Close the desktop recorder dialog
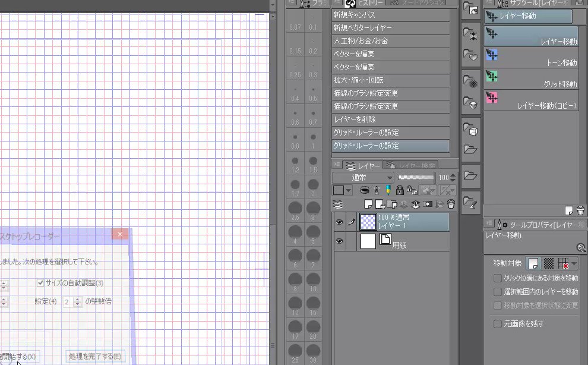This screenshot has width=588, height=365. coord(120,234)
